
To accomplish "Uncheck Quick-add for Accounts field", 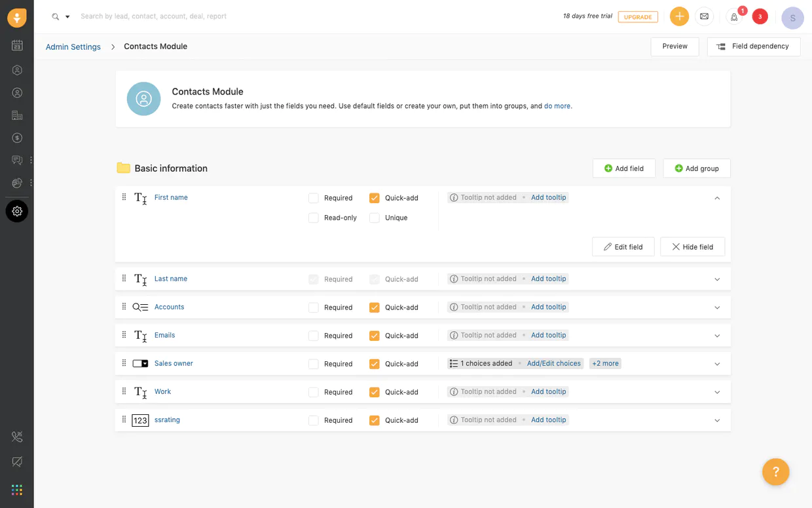I will (375, 307).
